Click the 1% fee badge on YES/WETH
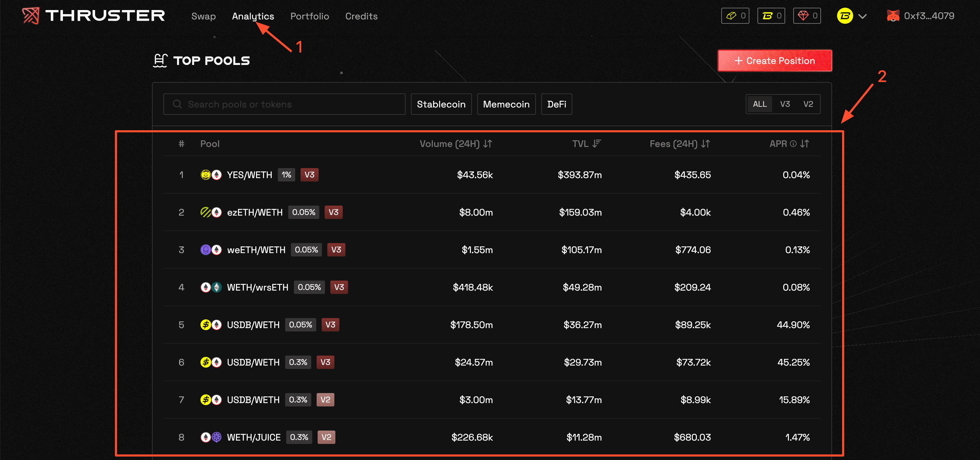Viewport: 980px width, 460px height. [287, 175]
